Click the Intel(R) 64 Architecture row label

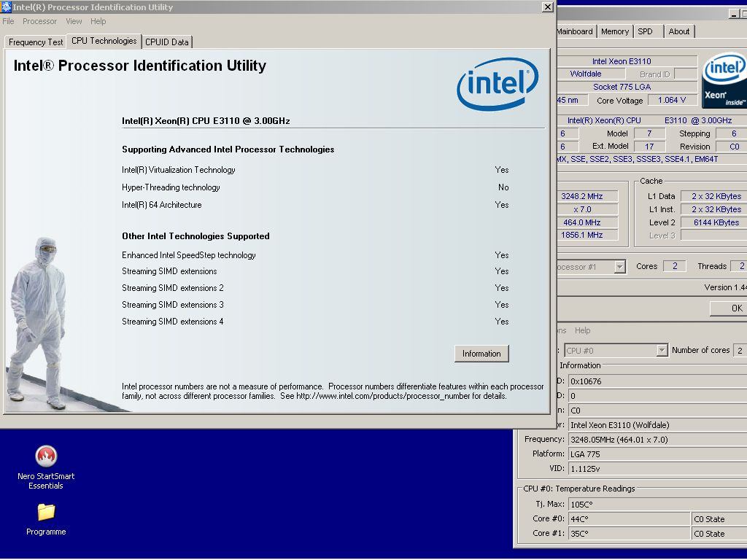[162, 205]
